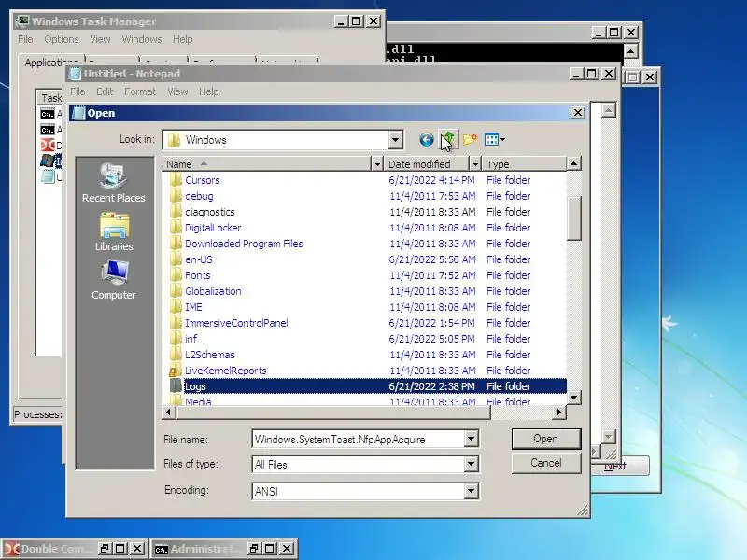
Task: Sort by the Name column header
Action: [x=267, y=164]
